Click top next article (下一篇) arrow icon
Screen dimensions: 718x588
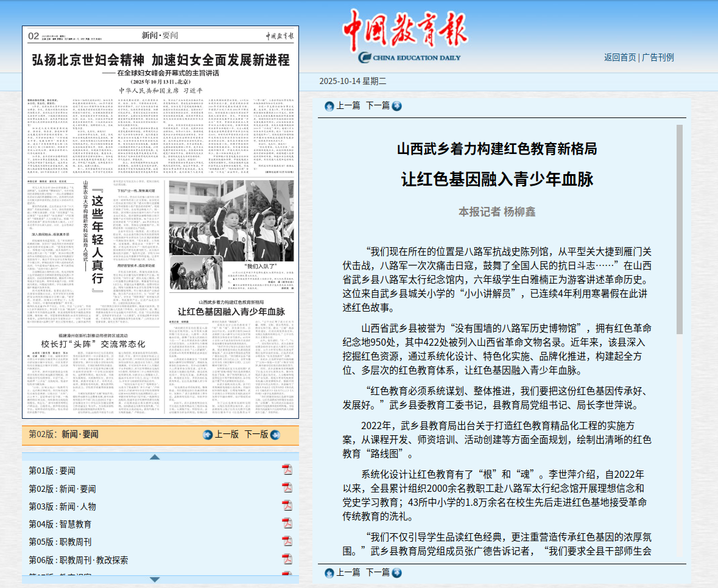pyautogui.click(x=396, y=106)
